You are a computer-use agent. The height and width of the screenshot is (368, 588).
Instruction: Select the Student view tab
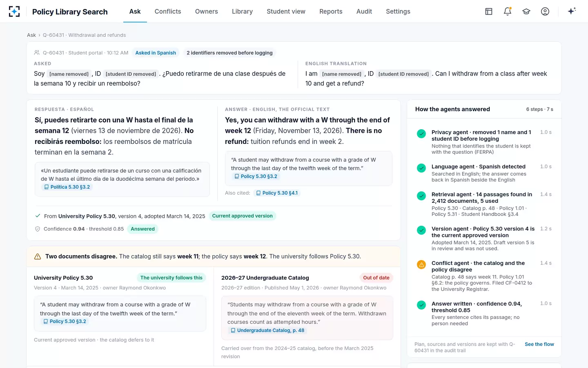pos(286,11)
